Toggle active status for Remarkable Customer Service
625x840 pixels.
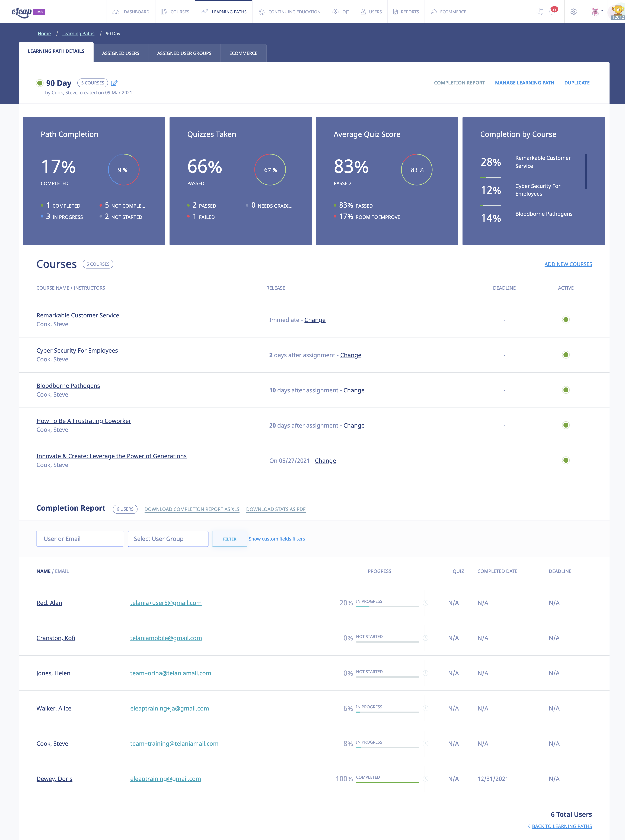(x=566, y=320)
